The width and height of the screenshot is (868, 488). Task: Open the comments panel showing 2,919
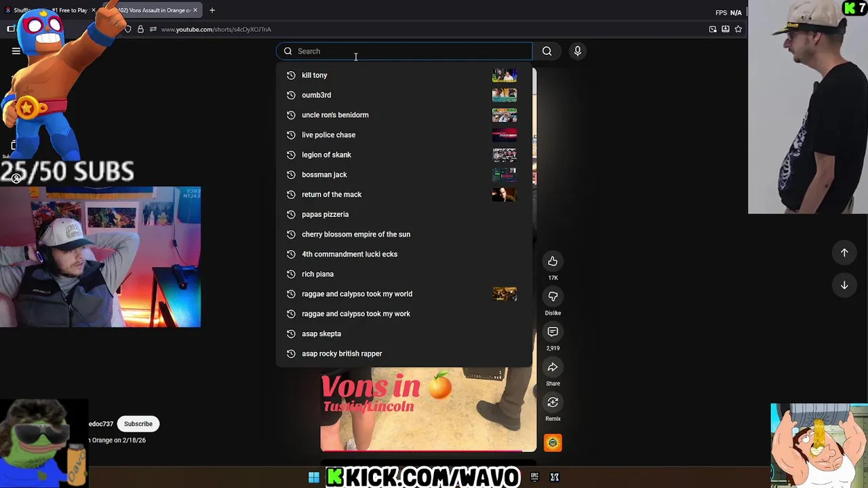point(553,332)
